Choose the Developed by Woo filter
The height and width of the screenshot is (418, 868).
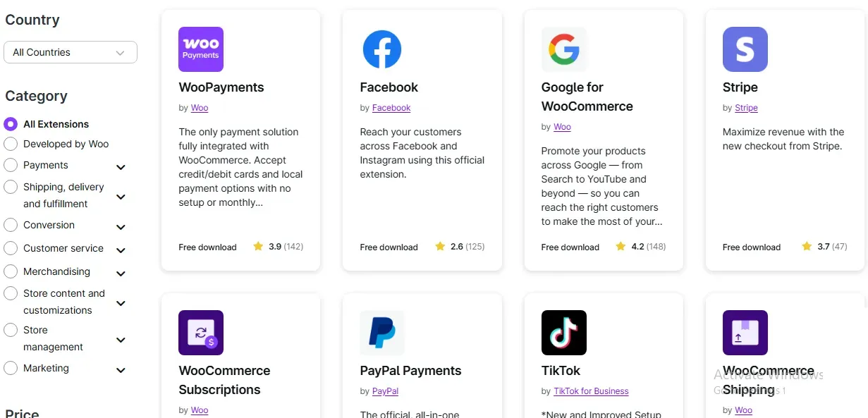pos(11,144)
